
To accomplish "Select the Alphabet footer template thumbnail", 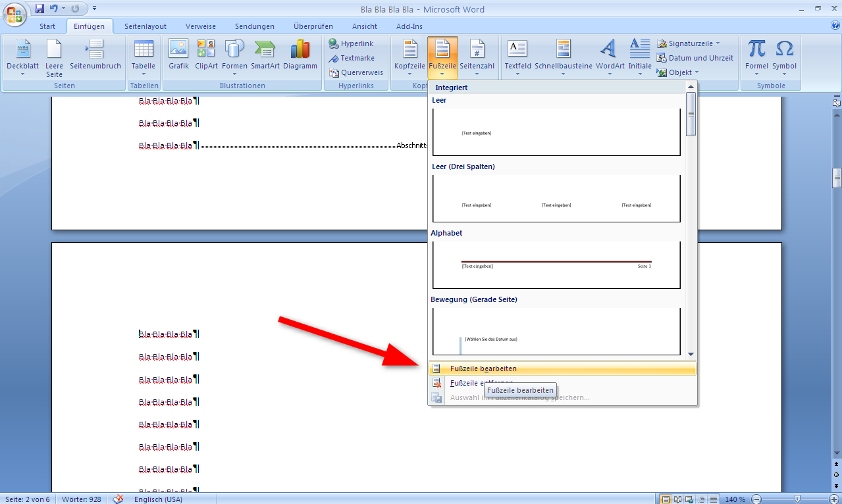I will pyautogui.click(x=556, y=265).
